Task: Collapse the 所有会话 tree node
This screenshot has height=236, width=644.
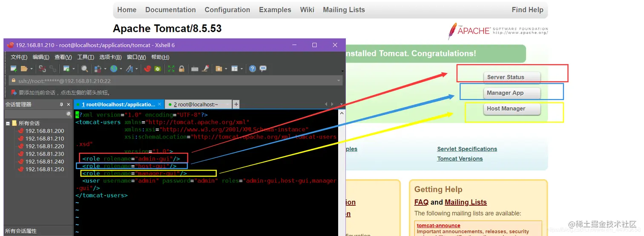Action: tap(8, 123)
